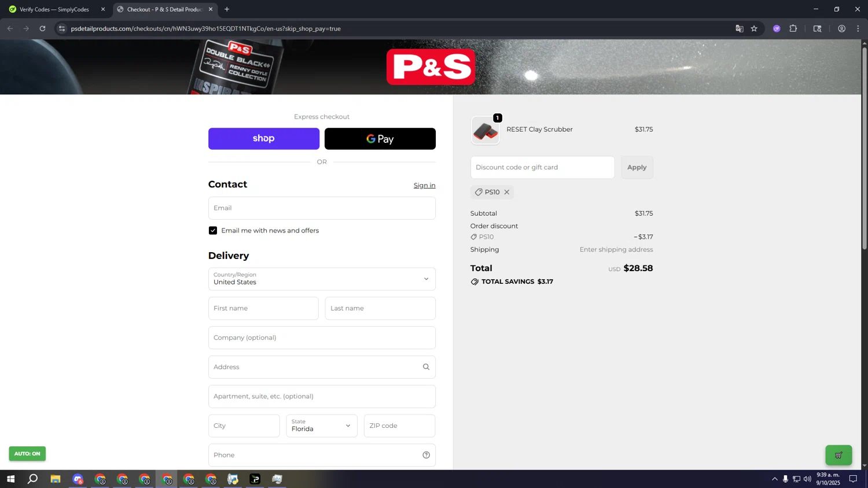The image size is (868, 488).
Task: Open the Chrome profile avatar icon
Action: (841, 28)
